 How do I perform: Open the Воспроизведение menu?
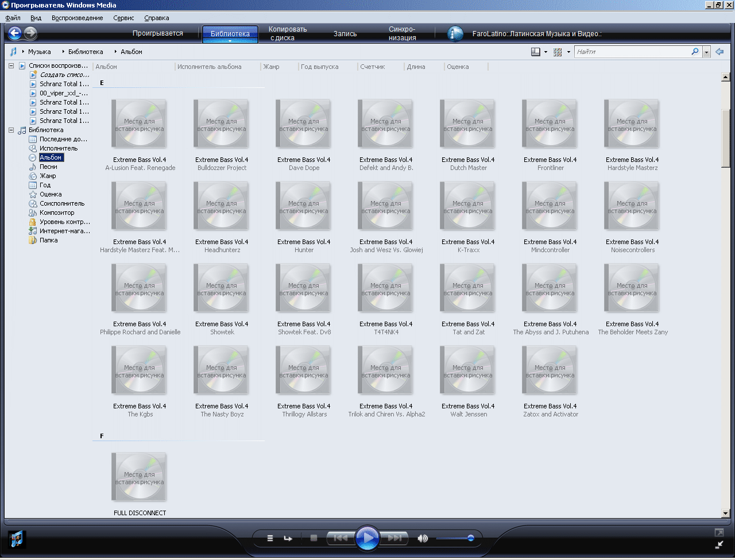pos(77,18)
